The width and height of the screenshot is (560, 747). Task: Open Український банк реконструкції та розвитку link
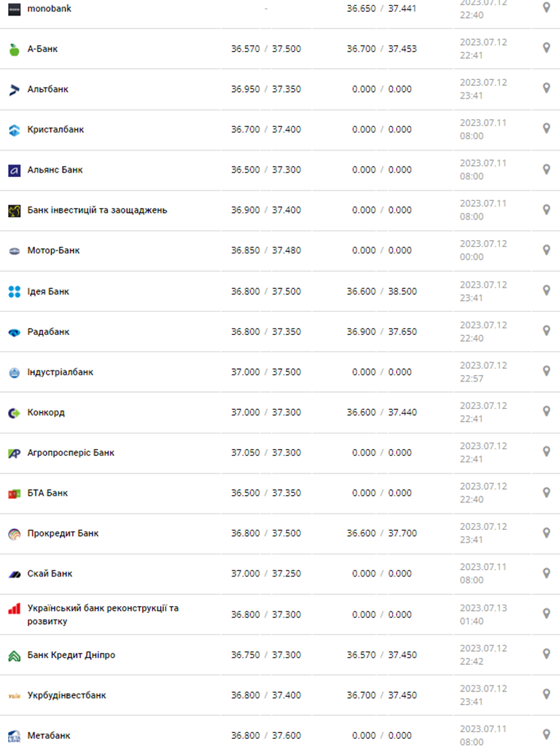point(103,614)
